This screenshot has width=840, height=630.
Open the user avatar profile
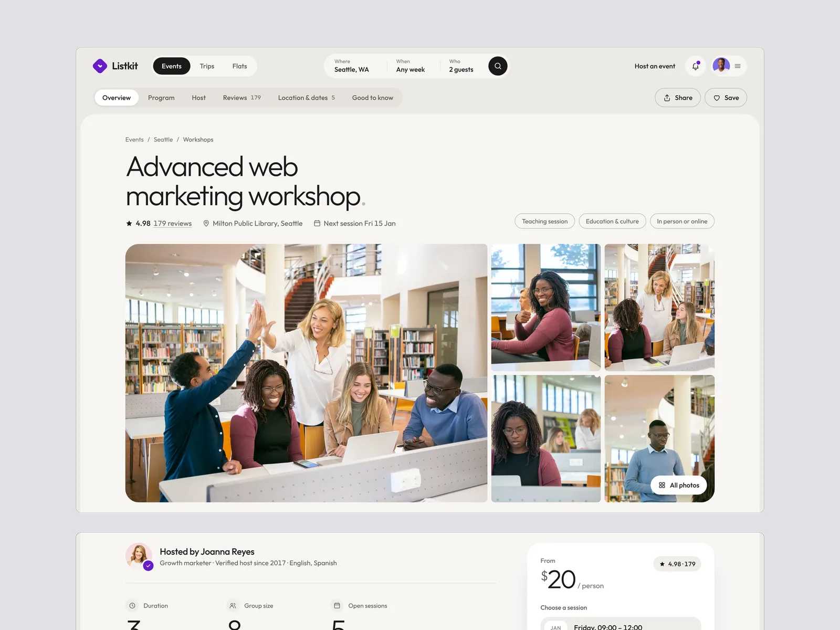[x=721, y=66]
